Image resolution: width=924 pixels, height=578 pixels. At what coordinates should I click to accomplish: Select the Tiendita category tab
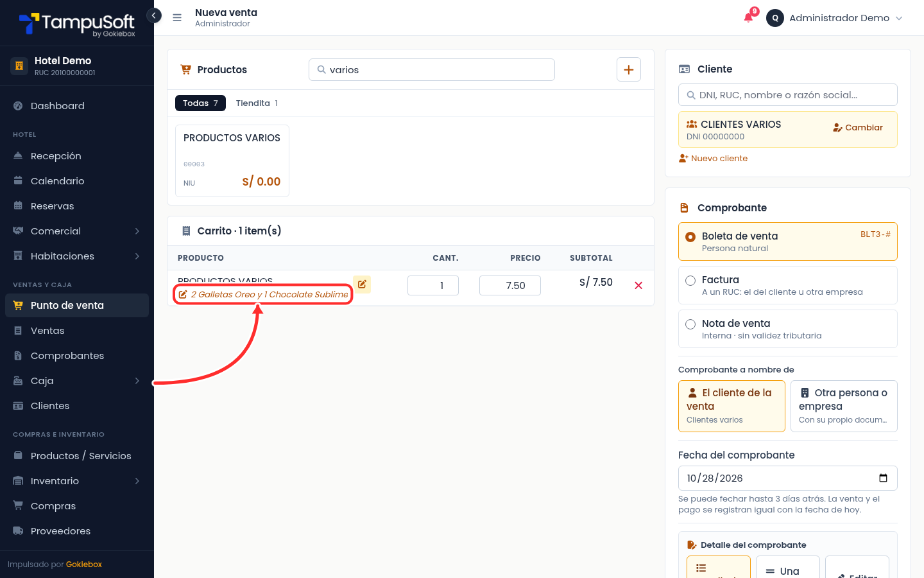pos(257,103)
